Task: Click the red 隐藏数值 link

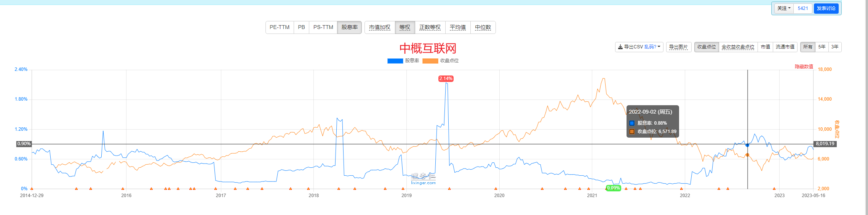Action: coord(804,67)
